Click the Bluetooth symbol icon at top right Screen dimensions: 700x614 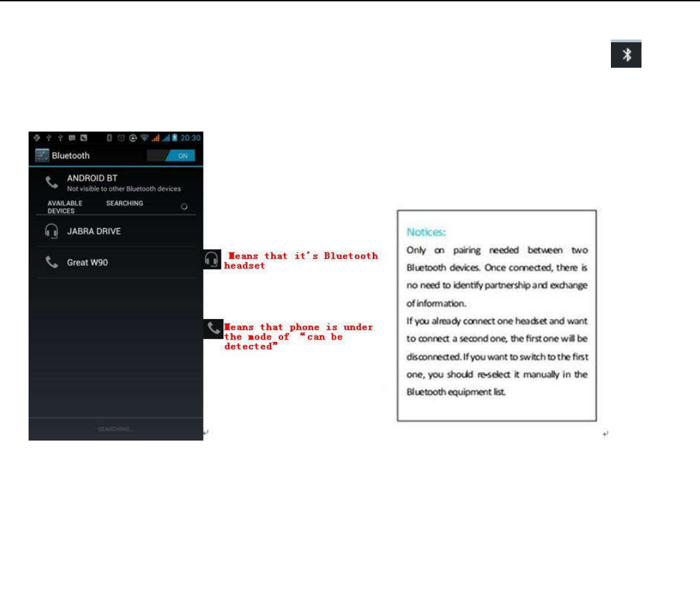click(x=626, y=54)
